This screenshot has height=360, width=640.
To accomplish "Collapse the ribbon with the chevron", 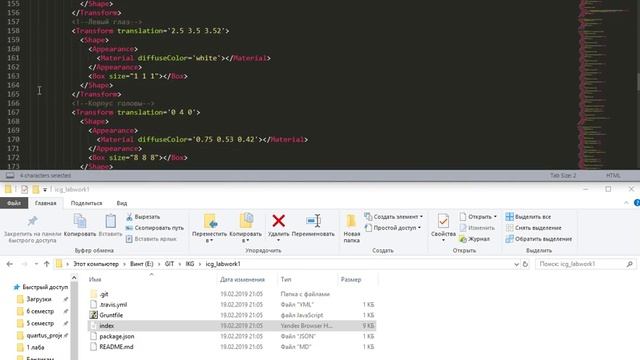I will [x=626, y=203].
